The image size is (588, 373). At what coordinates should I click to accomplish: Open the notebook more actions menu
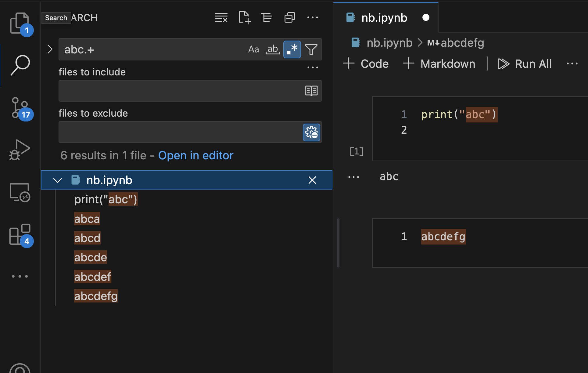572,63
